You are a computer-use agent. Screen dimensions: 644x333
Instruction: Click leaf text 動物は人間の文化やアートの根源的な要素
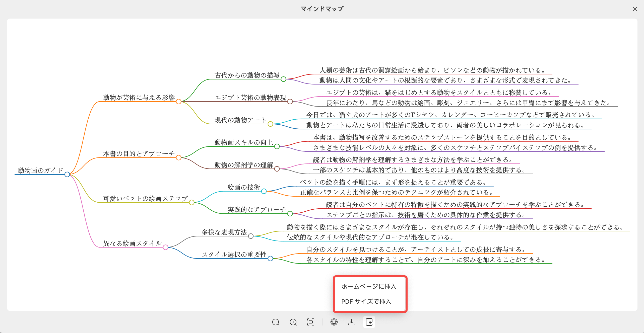coord(445,80)
